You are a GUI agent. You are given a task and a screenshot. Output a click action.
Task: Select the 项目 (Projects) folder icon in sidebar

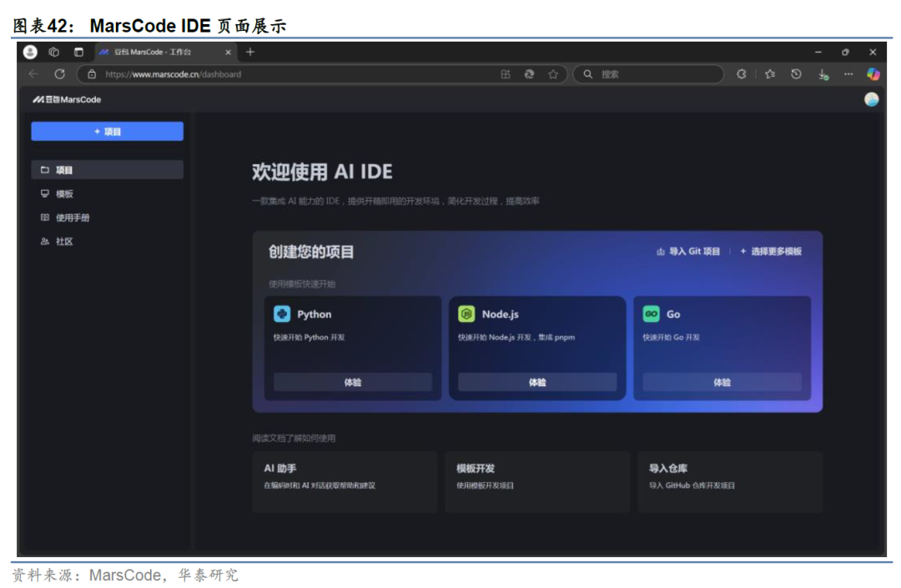[x=46, y=169]
